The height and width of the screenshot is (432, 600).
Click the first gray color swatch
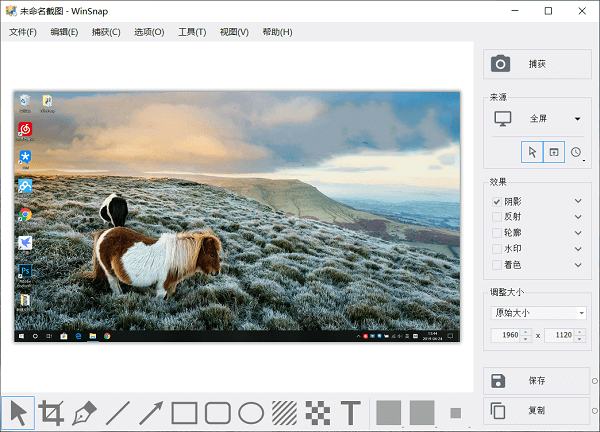click(388, 412)
